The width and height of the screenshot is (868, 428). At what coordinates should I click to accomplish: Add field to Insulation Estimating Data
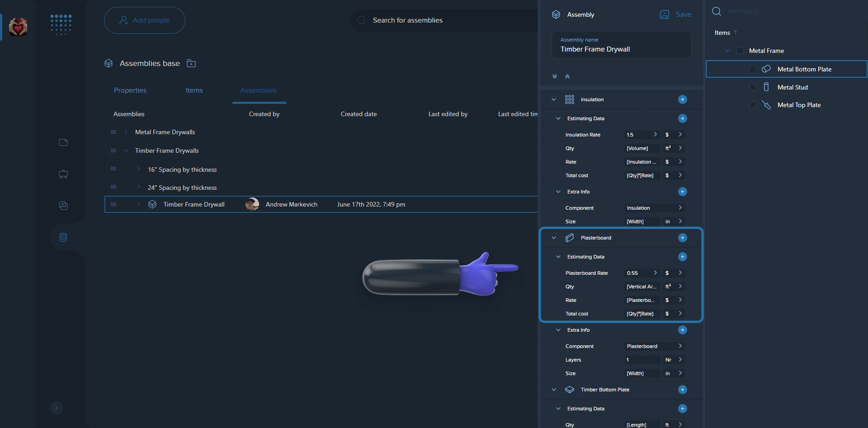tap(683, 118)
